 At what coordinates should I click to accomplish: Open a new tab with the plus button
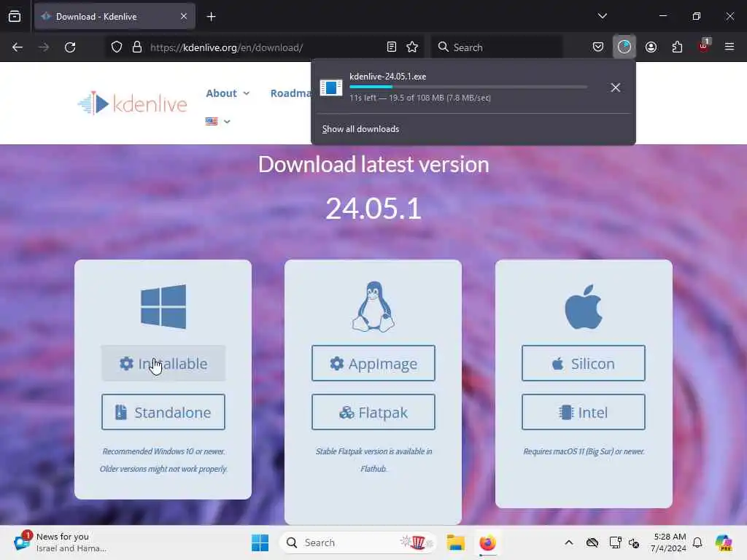point(211,17)
